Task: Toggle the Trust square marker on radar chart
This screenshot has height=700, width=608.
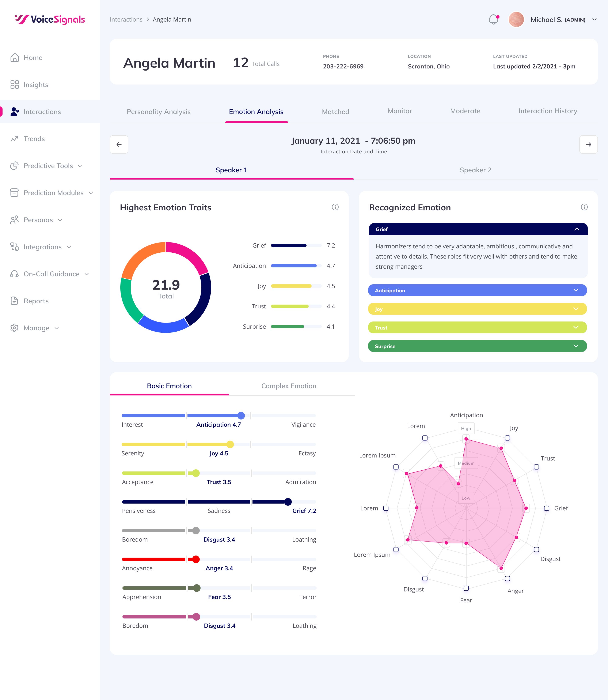Action: tap(536, 467)
